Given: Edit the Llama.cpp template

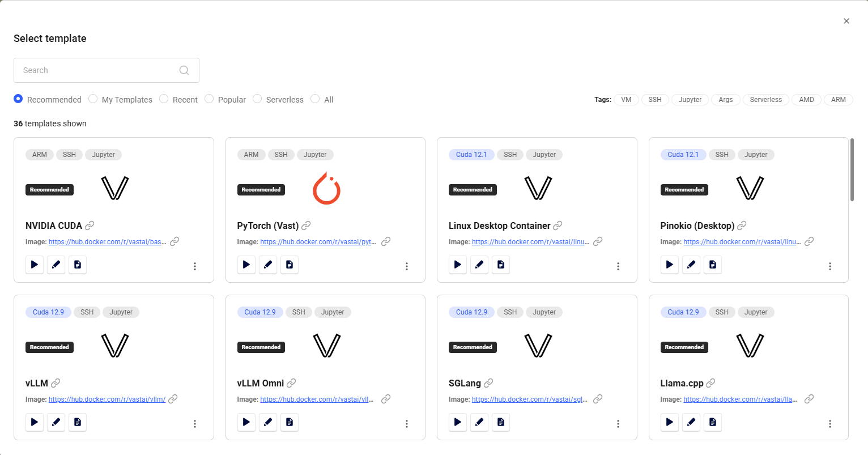Looking at the screenshot, I should 691,422.
